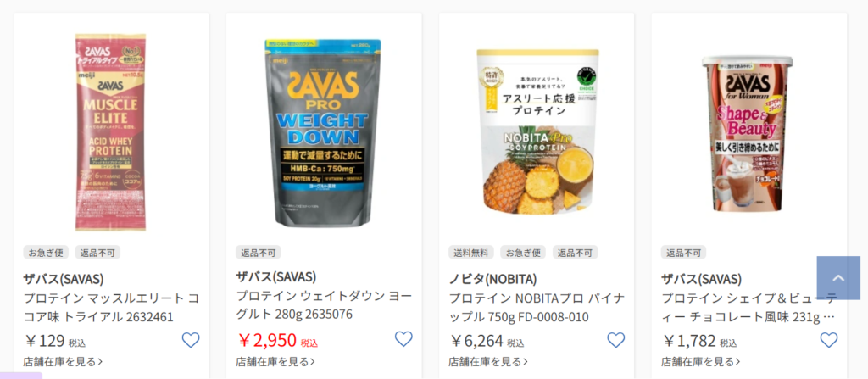Tap heart icon on Shape & Beauty protein
The width and height of the screenshot is (868, 379).
tap(828, 340)
